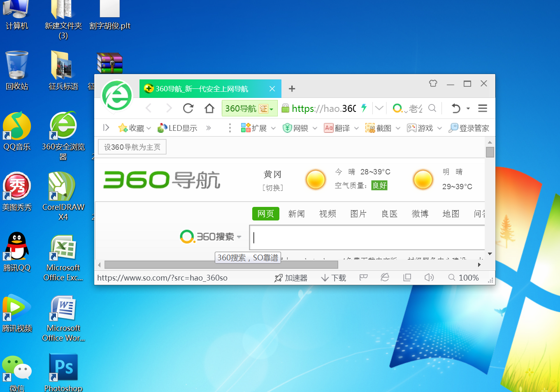
Task: Click the undo closed tab icon
Action: click(456, 108)
